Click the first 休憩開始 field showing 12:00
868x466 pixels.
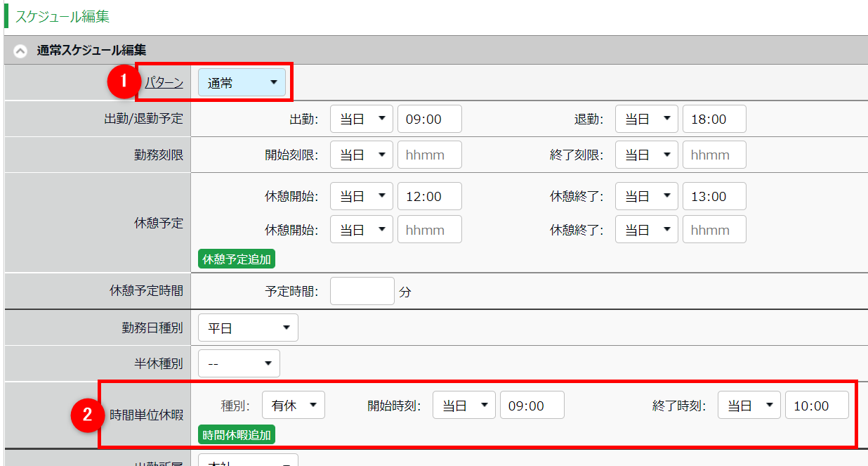pos(429,196)
